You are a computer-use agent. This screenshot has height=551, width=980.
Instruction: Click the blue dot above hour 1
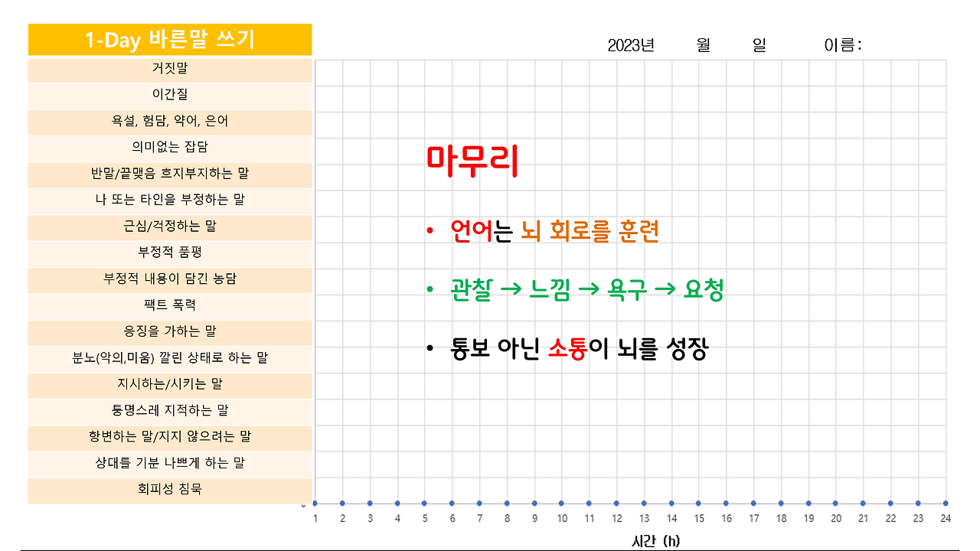coord(313,503)
